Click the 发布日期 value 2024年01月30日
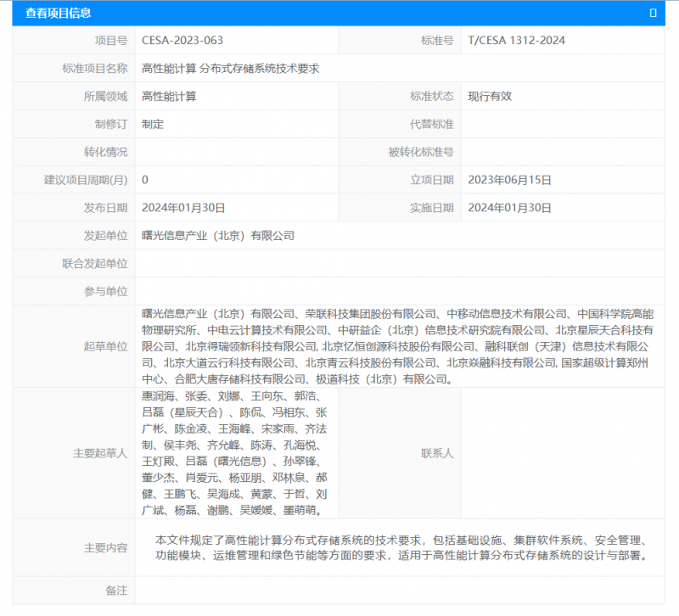 pyautogui.click(x=183, y=208)
